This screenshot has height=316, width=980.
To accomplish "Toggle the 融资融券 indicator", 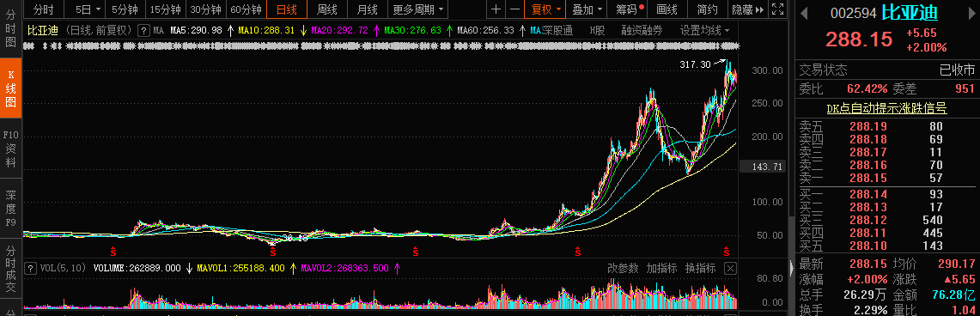I will point(642,30).
